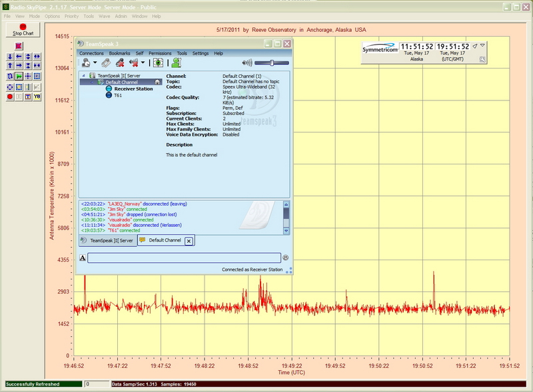Image resolution: width=533 pixels, height=392 pixels.
Task: Click the log entry "T61" connected
Action: click(x=111, y=230)
